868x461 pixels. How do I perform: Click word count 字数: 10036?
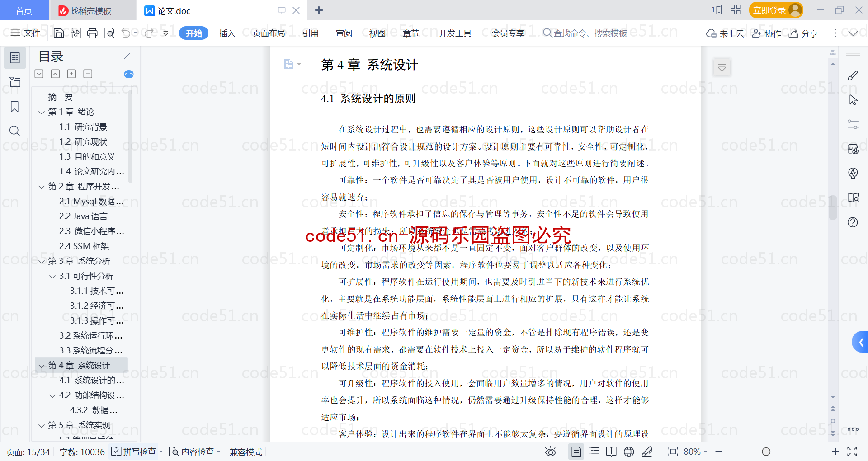point(82,452)
